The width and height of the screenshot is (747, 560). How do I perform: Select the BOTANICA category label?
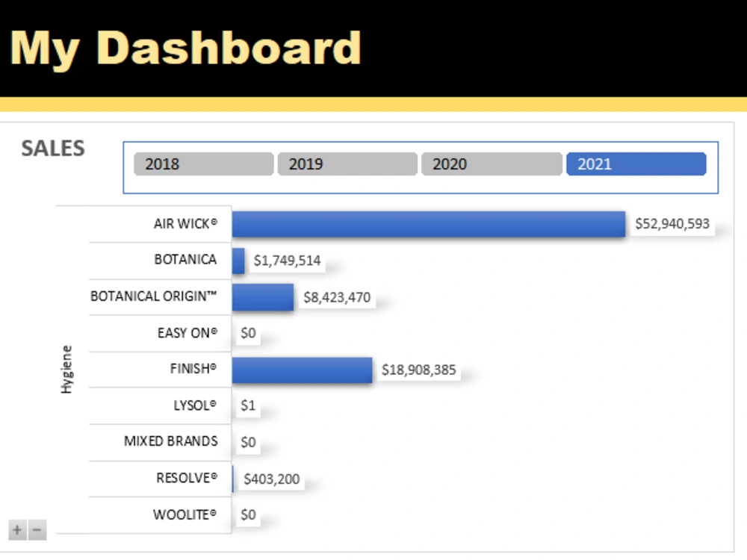[187, 260]
